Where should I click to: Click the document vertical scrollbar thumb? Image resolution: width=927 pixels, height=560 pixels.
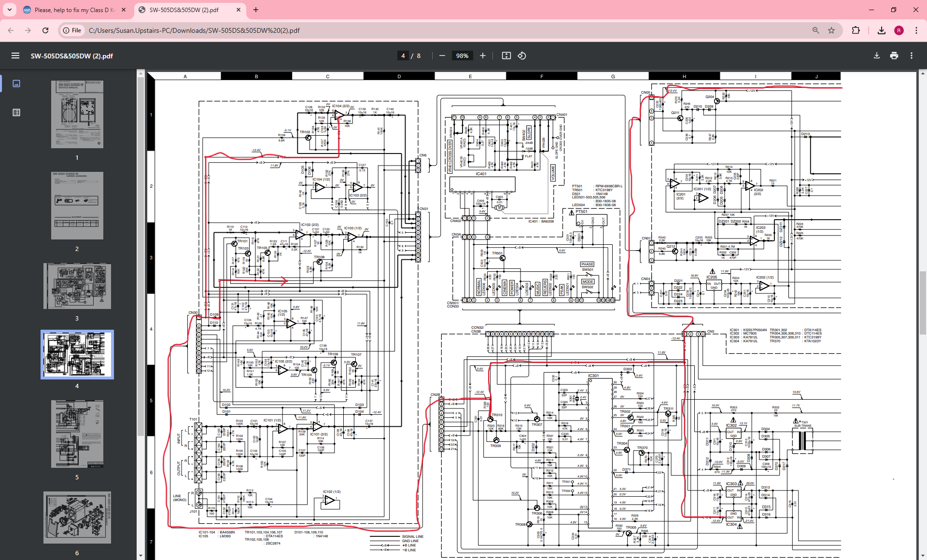coord(923,303)
